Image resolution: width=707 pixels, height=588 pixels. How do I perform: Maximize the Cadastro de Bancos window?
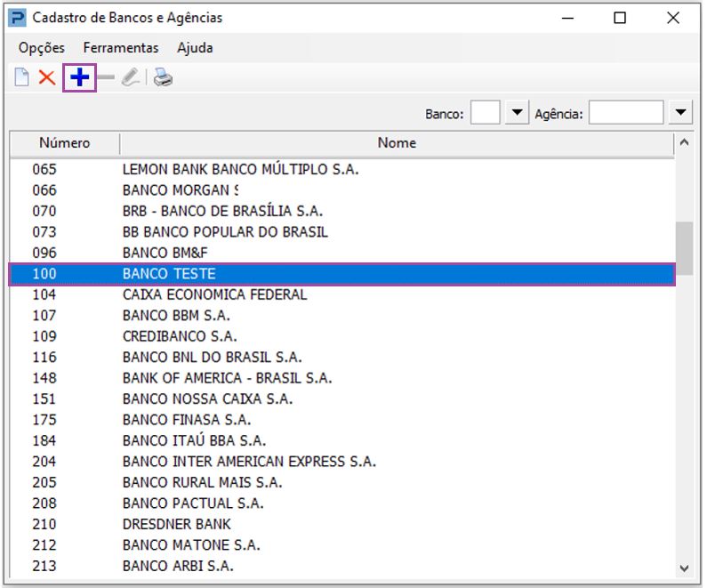coord(620,18)
